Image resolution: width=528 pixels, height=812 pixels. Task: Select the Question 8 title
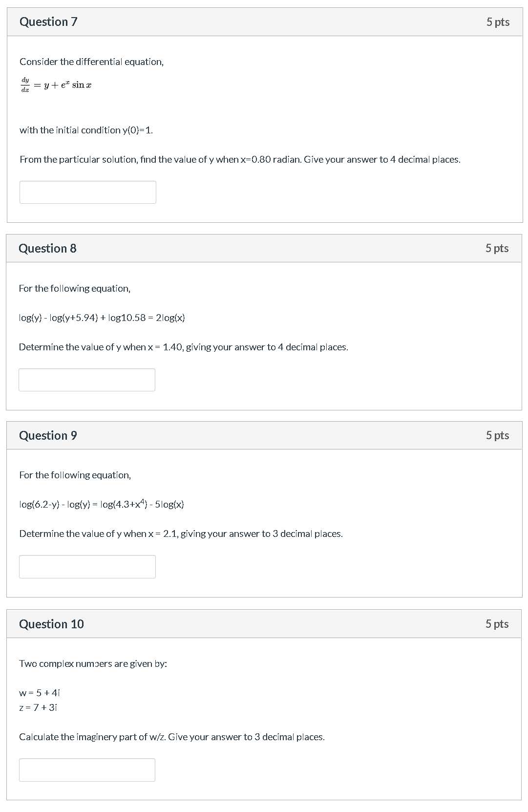click(47, 248)
